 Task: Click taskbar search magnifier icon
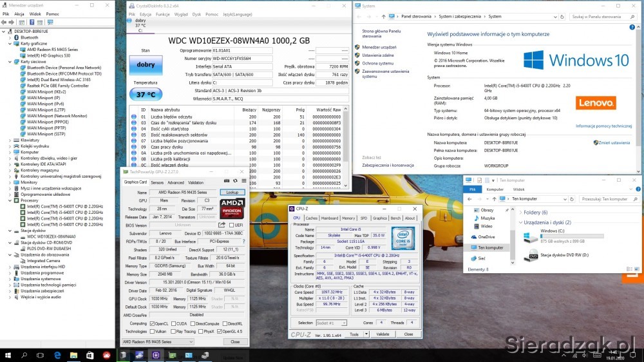coord(24,355)
